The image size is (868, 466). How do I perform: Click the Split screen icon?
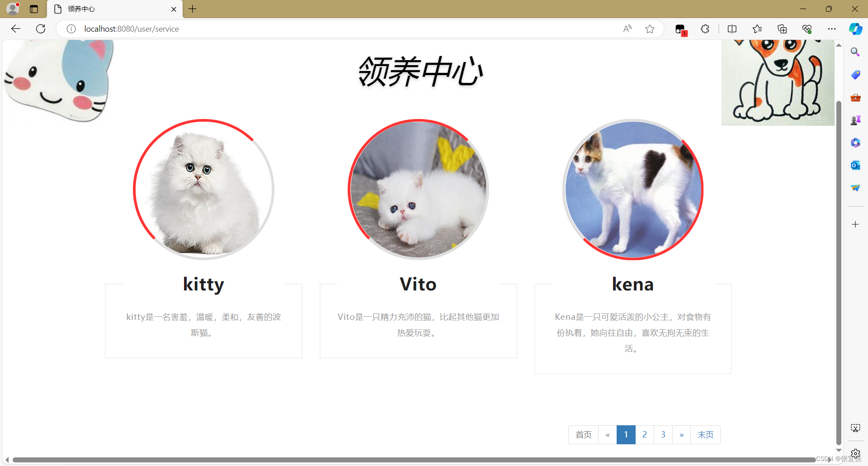pos(732,29)
